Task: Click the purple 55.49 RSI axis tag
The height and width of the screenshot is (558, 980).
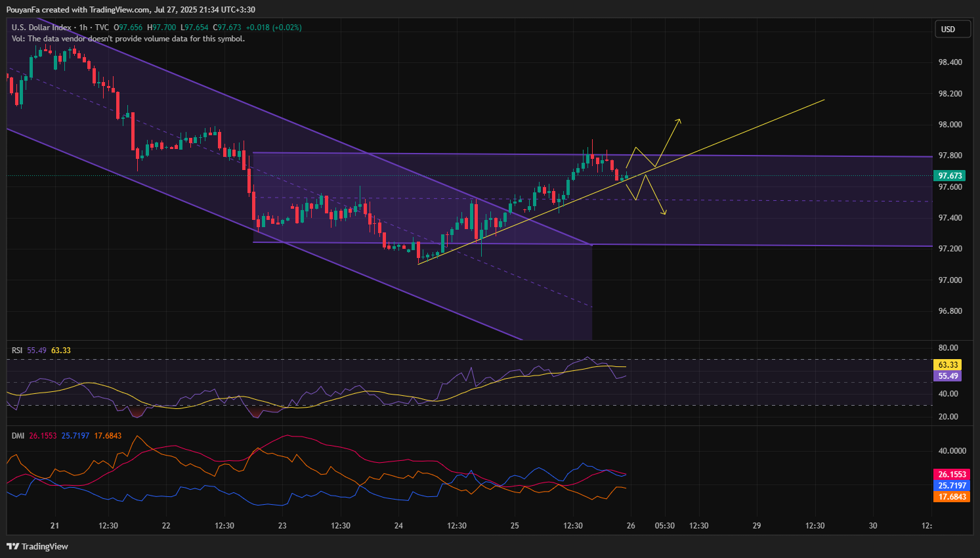Action: pyautogui.click(x=948, y=376)
